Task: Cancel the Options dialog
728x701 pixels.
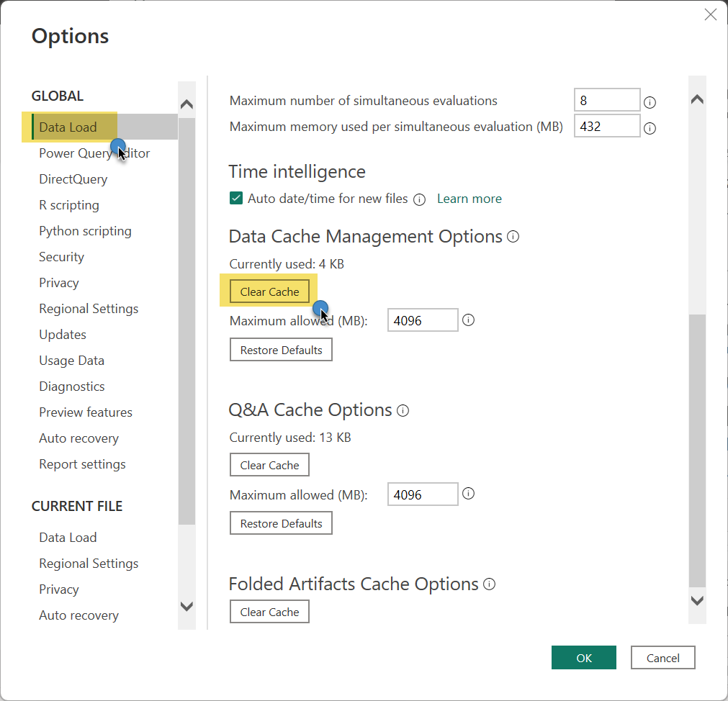Action: [x=662, y=658]
